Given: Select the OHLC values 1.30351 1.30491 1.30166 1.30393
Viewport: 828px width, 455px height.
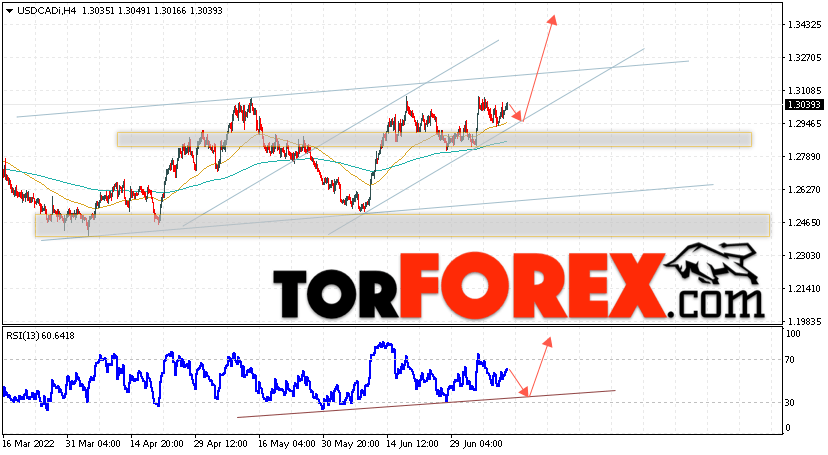Looking at the screenshot, I should pyautogui.click(x=152, y=11).
